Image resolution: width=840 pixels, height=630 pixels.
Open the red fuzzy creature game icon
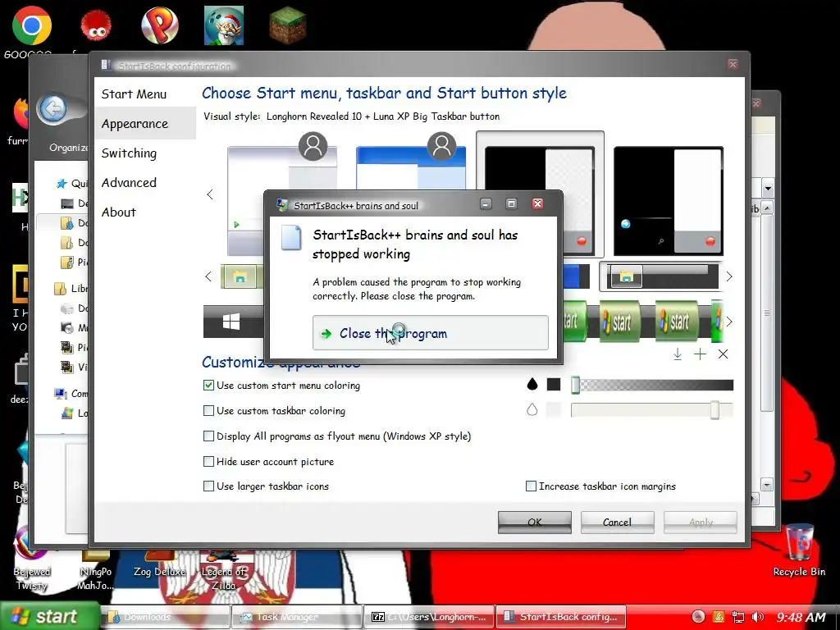[x=96, y=25]
